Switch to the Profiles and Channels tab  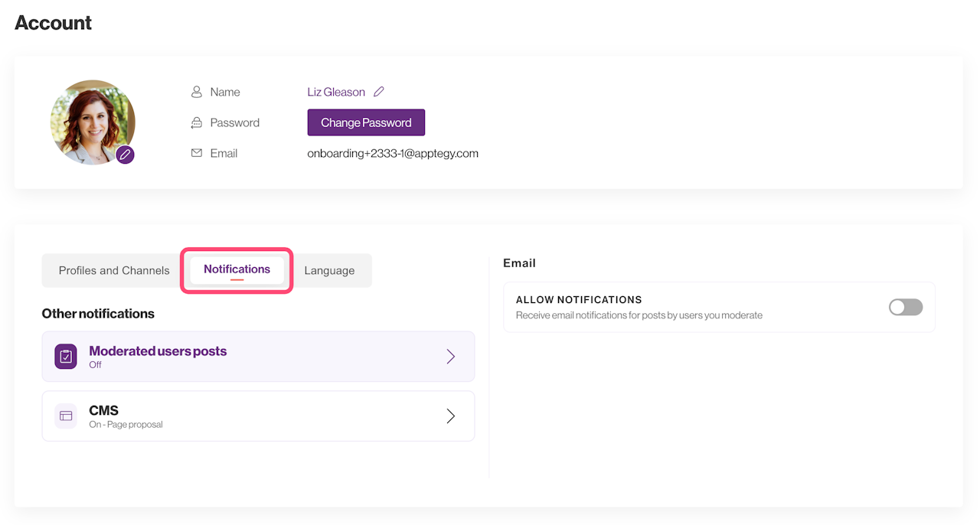[114, 270]
